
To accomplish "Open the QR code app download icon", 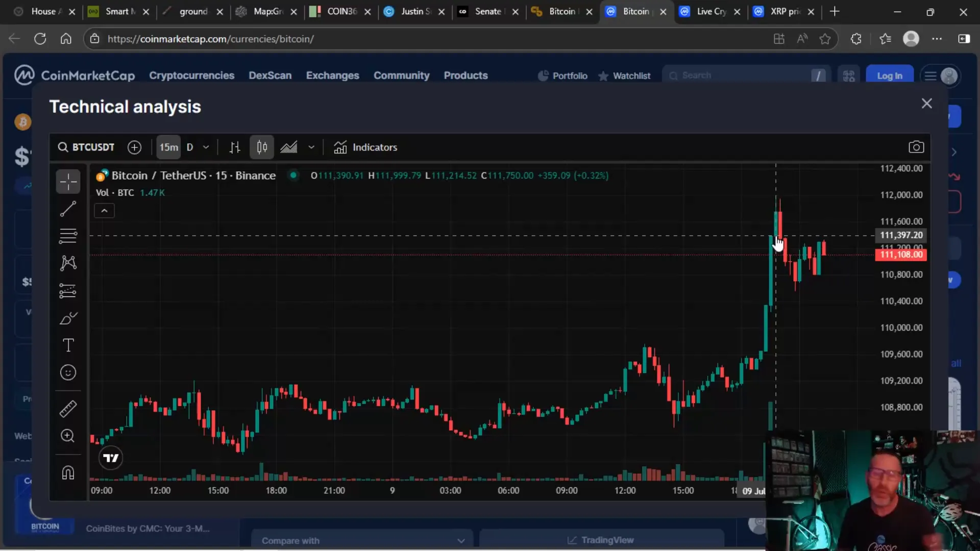I will [849, 76].
